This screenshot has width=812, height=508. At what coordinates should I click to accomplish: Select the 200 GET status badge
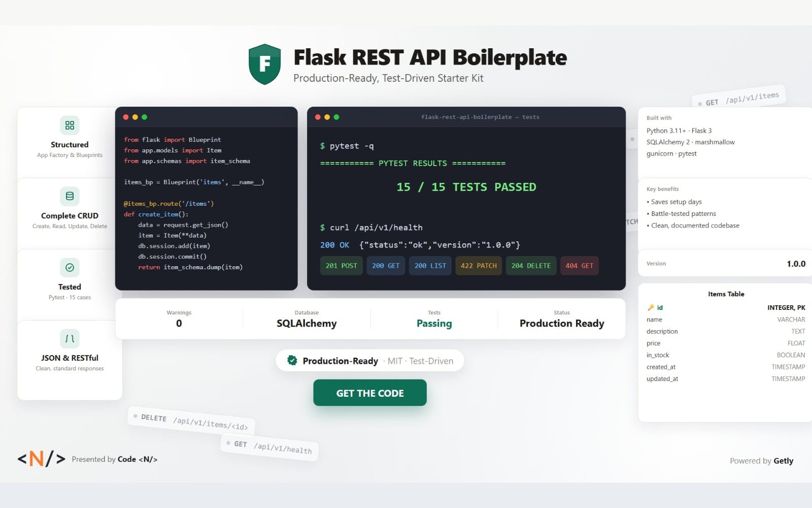pos(386,266)
